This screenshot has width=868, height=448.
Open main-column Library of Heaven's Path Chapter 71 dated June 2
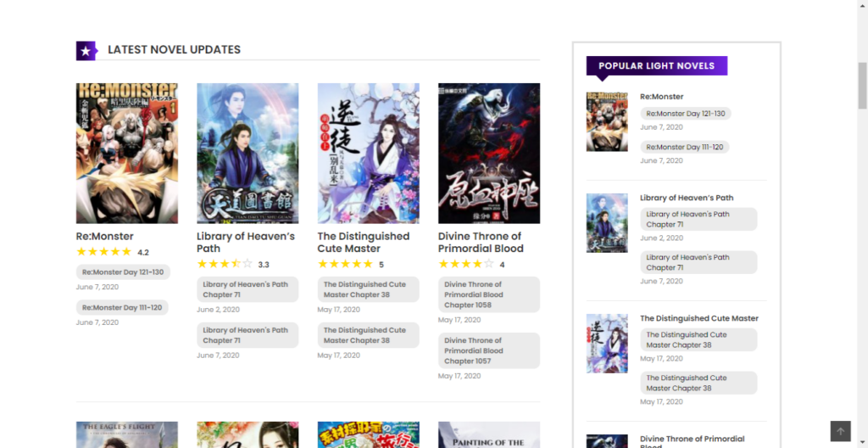(x=248, y=289)
